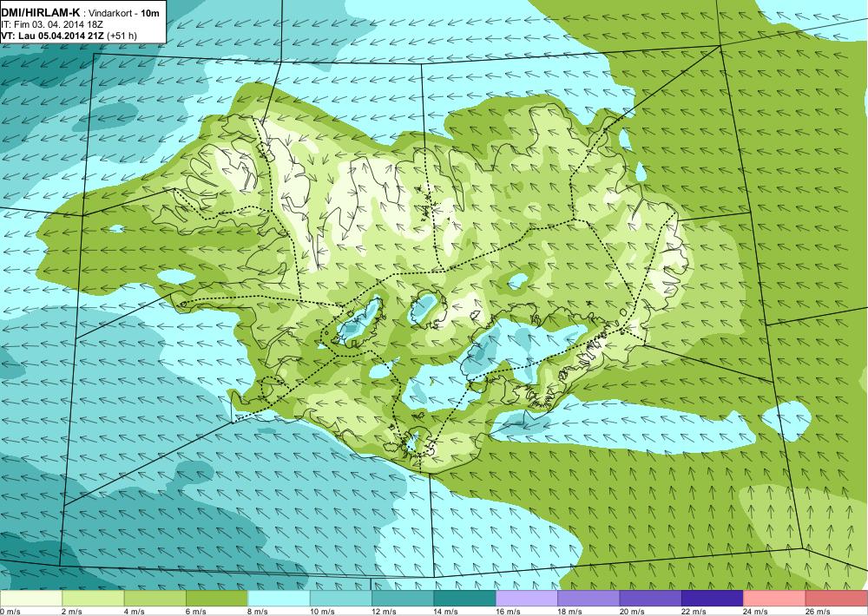Click the 22-24 m/s dark indigo legend swatch
This screenshot has height=616, width=868.
713,599
